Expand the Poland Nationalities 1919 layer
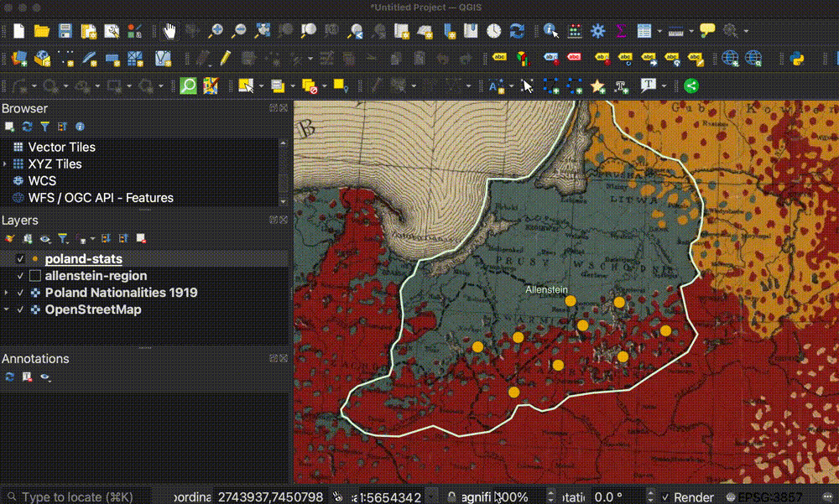839x504 pixels. [6, 293]
